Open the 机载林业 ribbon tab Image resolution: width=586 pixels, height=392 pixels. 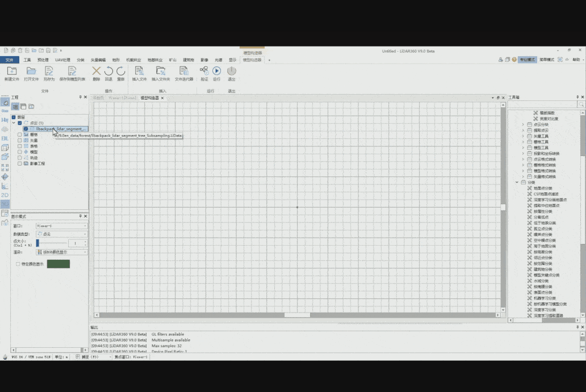[133, 60]
